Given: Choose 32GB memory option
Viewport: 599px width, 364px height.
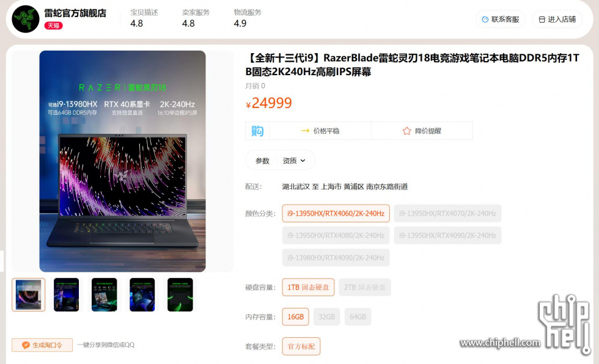Looking at the screenshot, I should tap(326, 317).
